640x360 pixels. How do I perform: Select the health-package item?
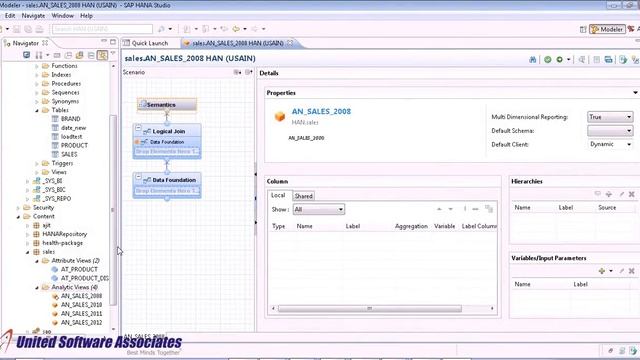[x=62, y=243]
